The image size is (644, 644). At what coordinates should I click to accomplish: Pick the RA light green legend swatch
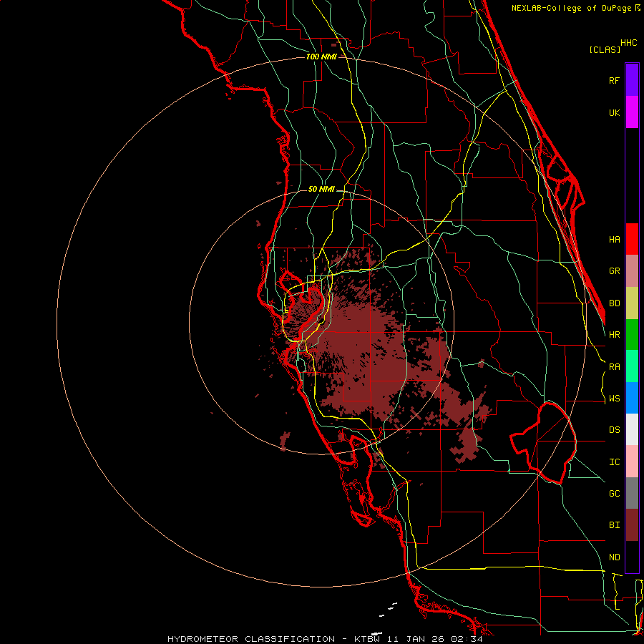click(632, 366)
